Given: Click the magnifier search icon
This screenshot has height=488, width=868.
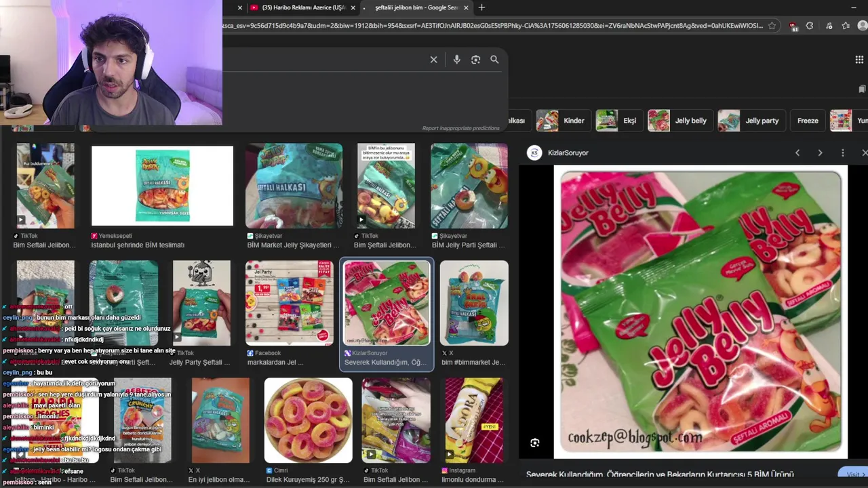Looking at the screenshot, I should (494, 60).
